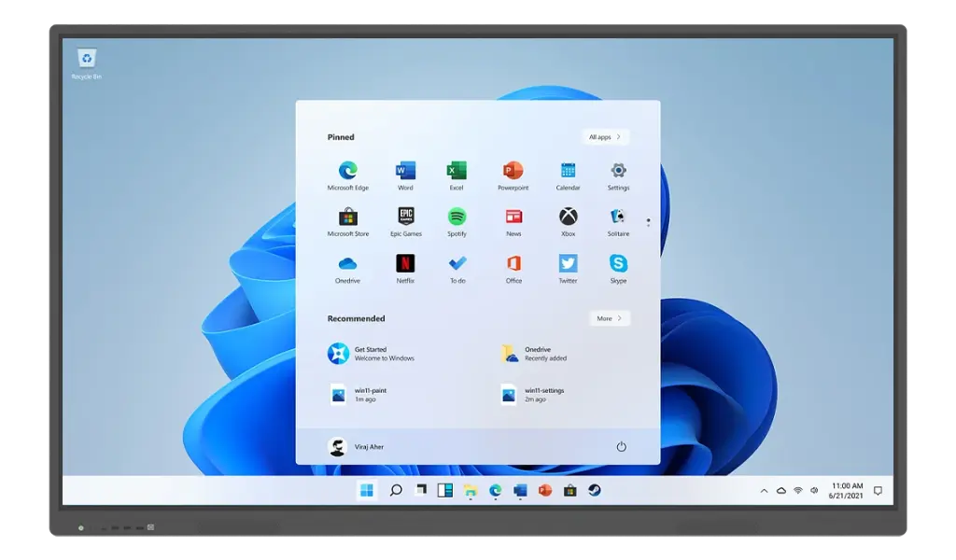Open Search from the taskbar
Viewport: 956px width, 560px height.
point(396,490)
